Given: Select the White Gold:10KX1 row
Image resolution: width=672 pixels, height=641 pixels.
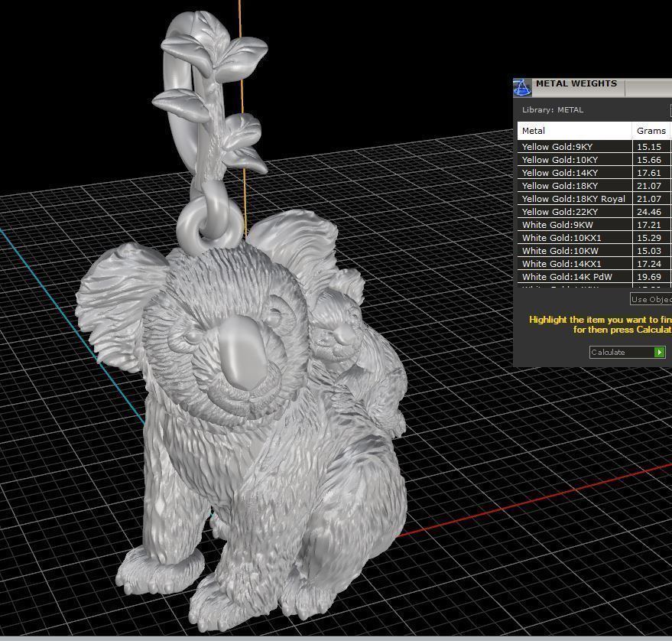Looking at the screenshot, I should click(595, 238).
